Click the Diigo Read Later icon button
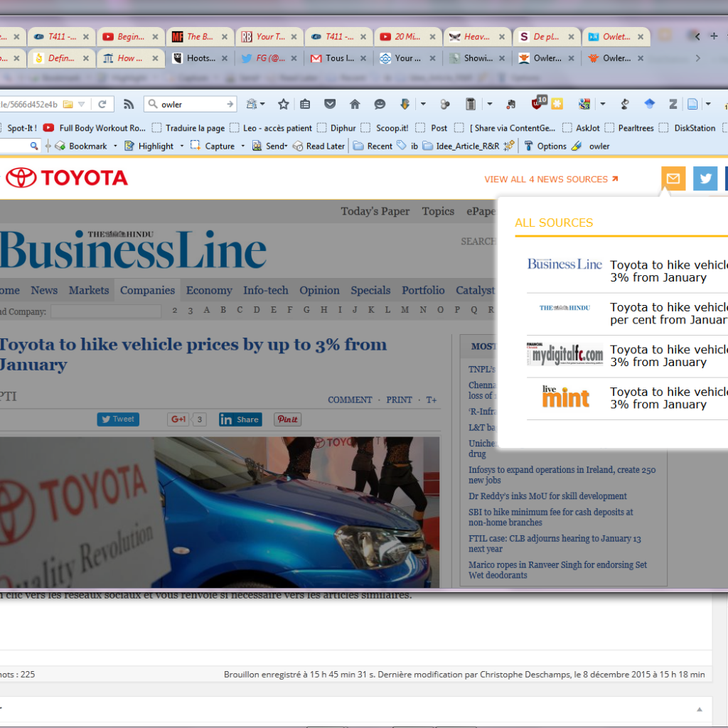The width and height of the screenshot is (728, 728). click(x=319, y=146)
